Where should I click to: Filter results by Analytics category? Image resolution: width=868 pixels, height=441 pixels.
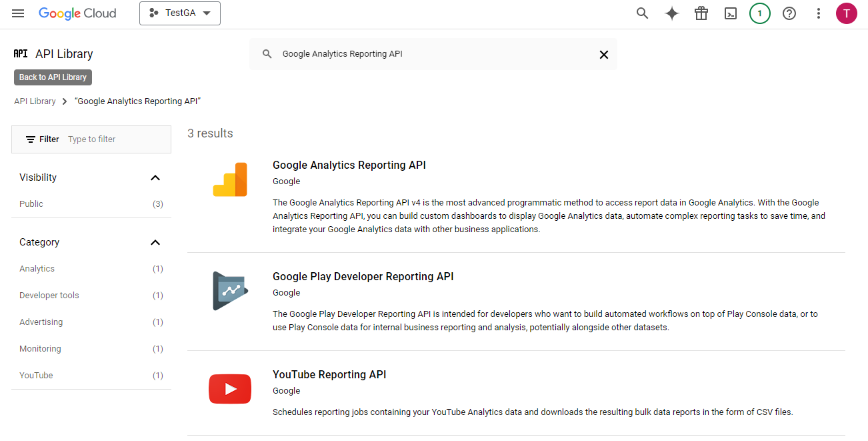[x=37, y=269]
